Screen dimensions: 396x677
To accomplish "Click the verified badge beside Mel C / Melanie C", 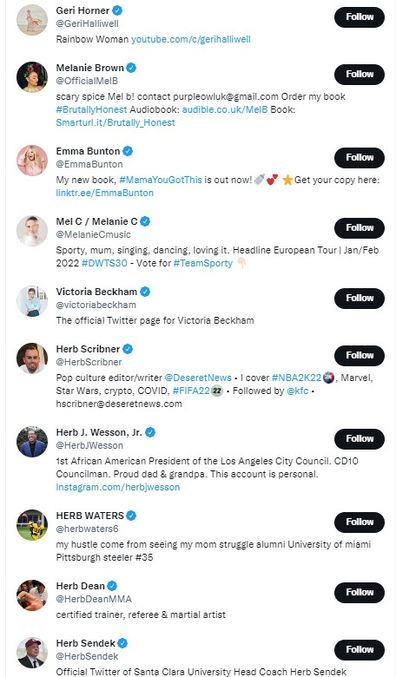I will point(145,221).
